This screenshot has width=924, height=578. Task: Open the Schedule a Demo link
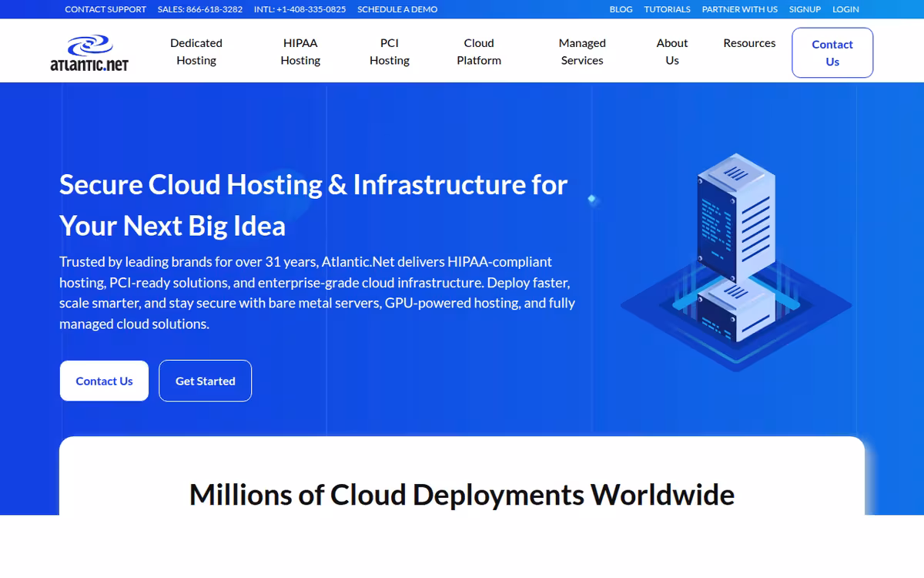[397, 9]
